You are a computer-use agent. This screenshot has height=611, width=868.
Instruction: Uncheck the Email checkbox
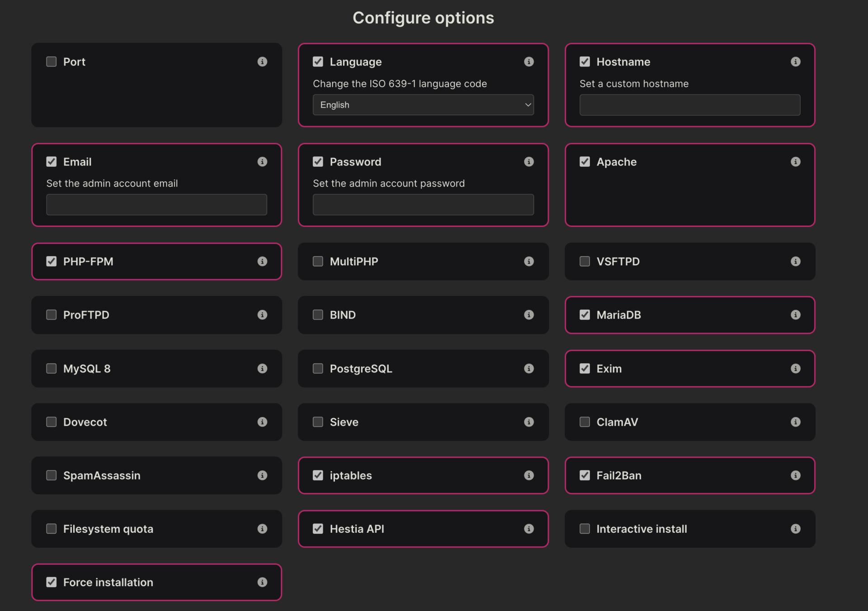[x=52, y=161]
